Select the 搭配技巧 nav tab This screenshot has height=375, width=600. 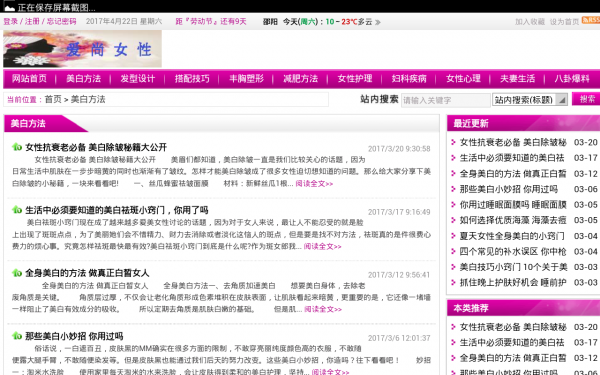click(192, 78)
